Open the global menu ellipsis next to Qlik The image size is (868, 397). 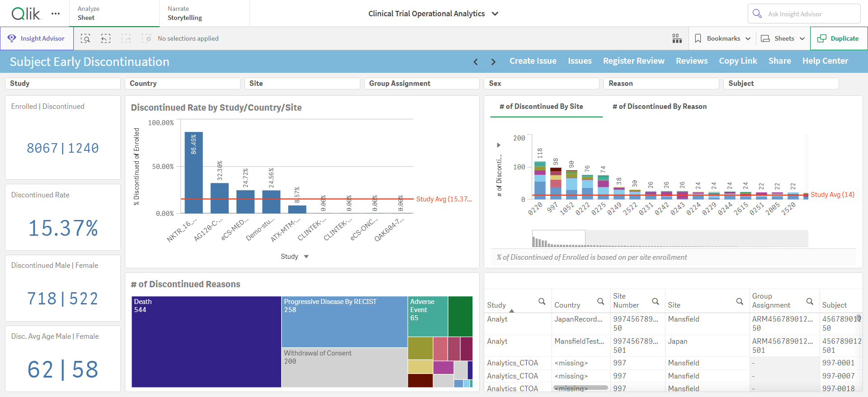(56, 14)
